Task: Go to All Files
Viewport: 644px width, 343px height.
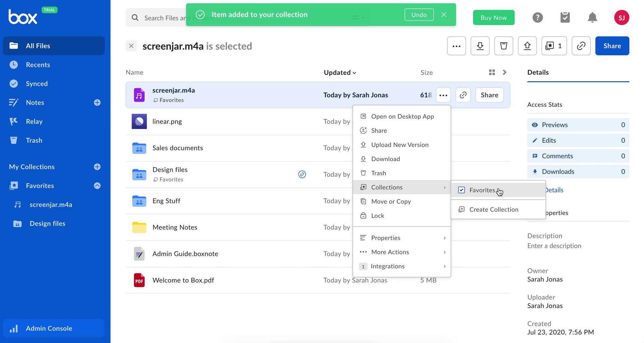Action: click(54, 46)
